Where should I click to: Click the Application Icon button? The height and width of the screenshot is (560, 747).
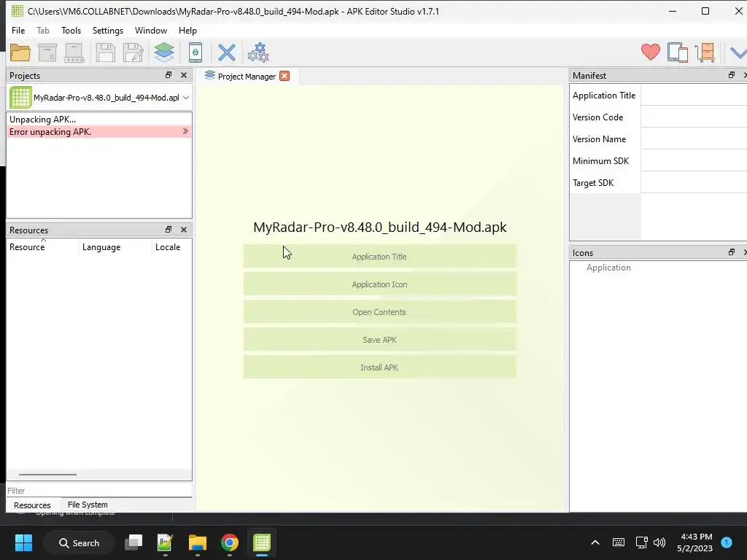(379, 284)
